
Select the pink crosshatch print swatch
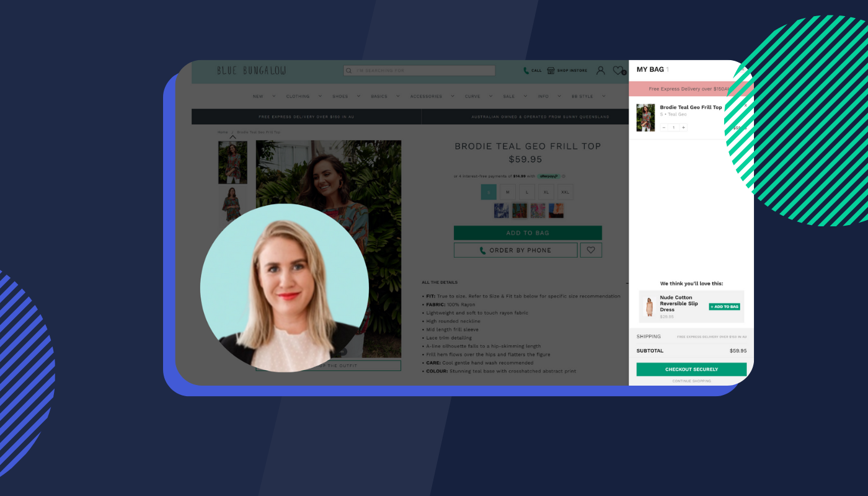[x=538, y=211]
